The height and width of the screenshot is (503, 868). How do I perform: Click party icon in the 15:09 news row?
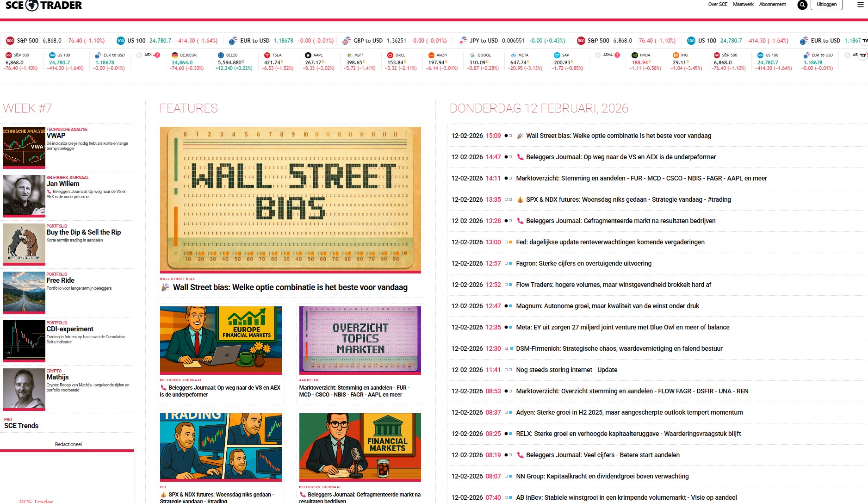520,136
